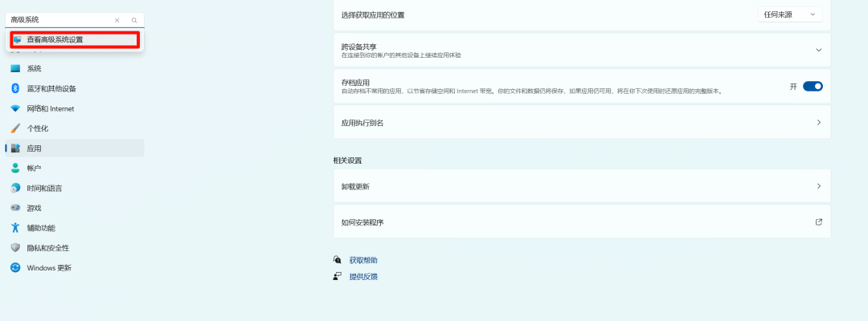Open 网络和 Internet settings
This screenshot has width=868, height=321.
[x=75, y=108]
